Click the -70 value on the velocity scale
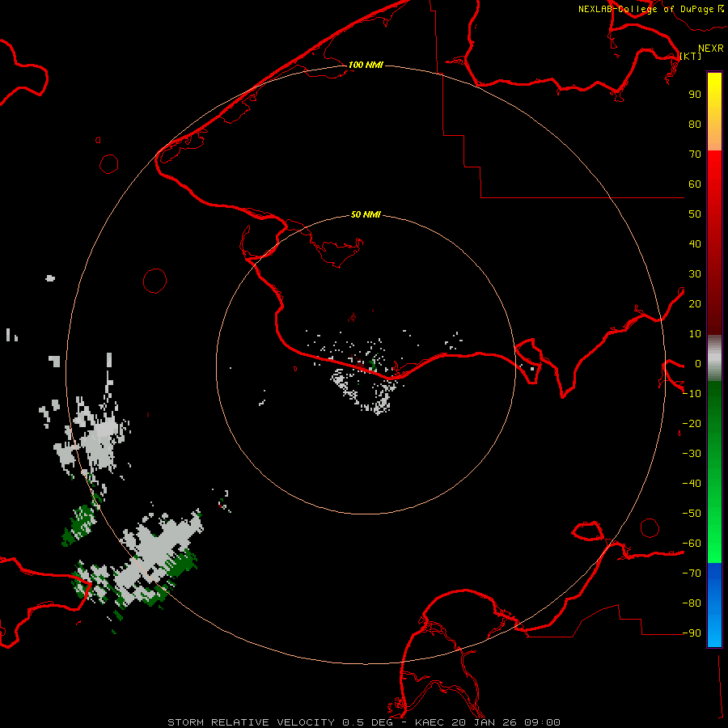Image resolution: width=728 pixels, height=728 pixels. tap(692, 574)
